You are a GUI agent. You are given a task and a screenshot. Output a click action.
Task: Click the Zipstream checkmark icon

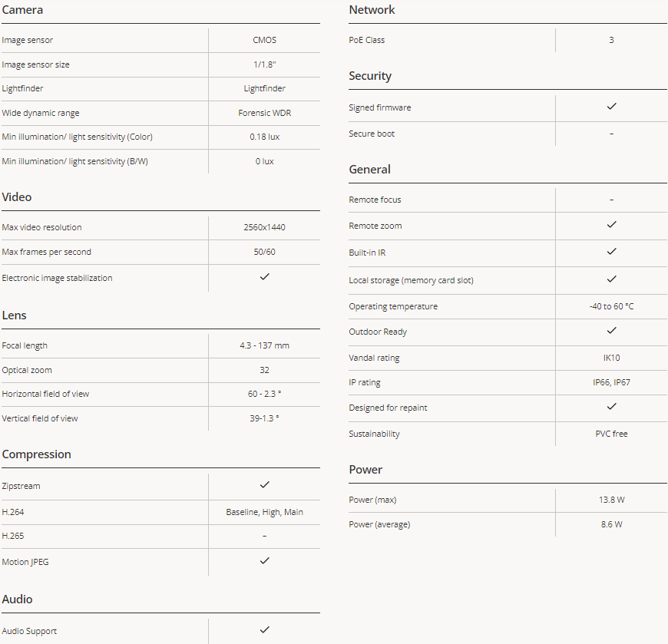(264, 485)
